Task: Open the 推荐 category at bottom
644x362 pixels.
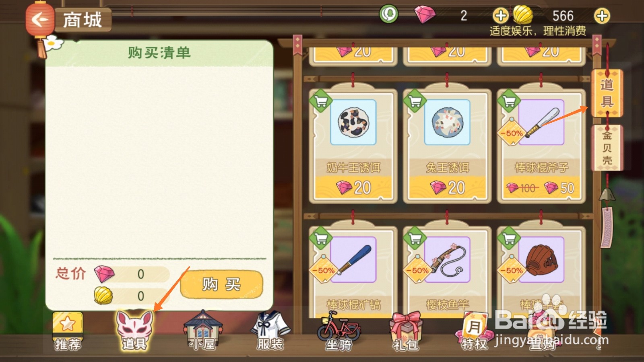Action: tap(68, 331)
